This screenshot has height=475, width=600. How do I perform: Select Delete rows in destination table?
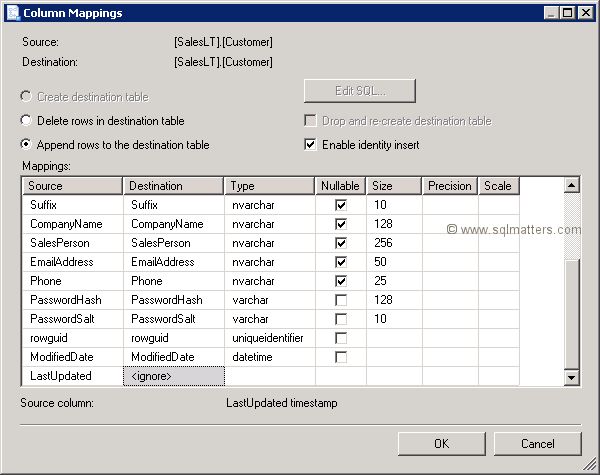26,121
